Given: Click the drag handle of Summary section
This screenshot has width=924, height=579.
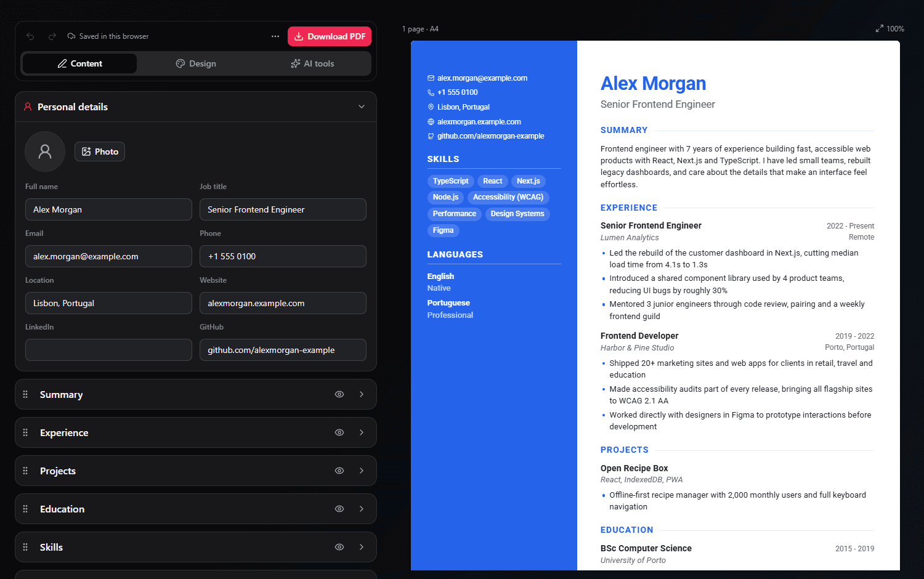Looking at the screenshot, I should tap(25, 394).
